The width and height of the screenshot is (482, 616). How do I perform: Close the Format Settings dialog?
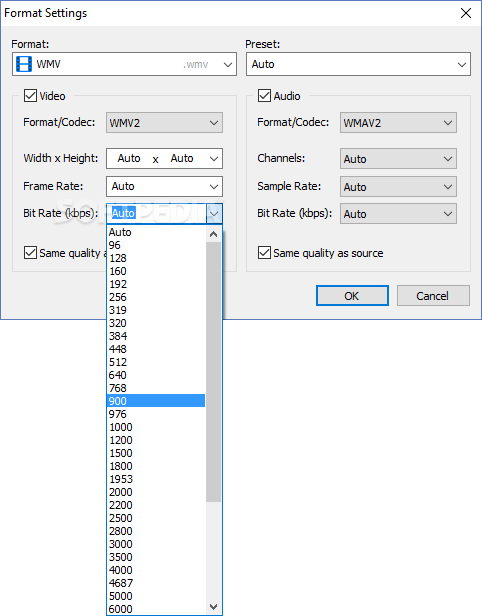coord(466,13)
